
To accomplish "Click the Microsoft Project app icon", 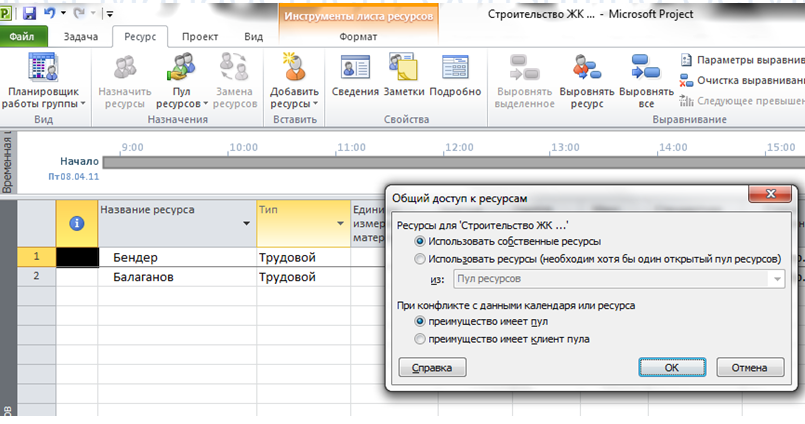I will [x=6, y=13].
